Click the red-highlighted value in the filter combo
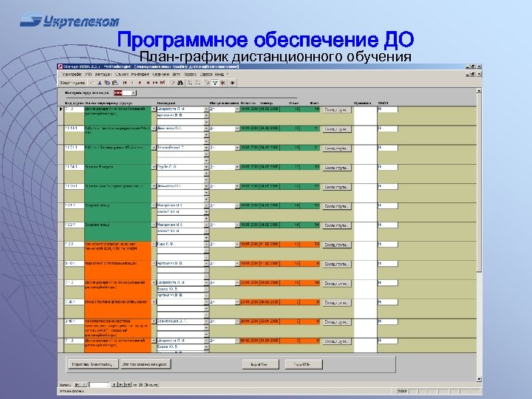Image resolution: width=532 pixels, height=399 pixels. [x=118, y=92]
